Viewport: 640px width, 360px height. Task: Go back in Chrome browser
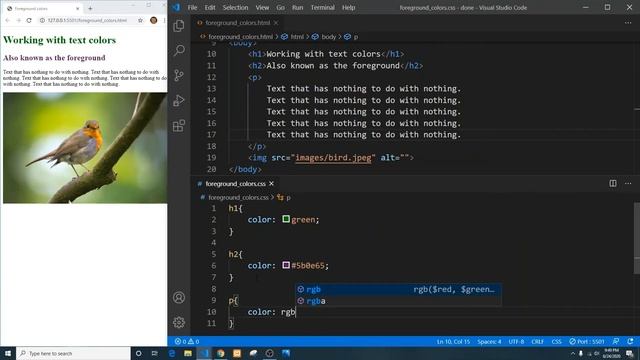pos(7,20)
